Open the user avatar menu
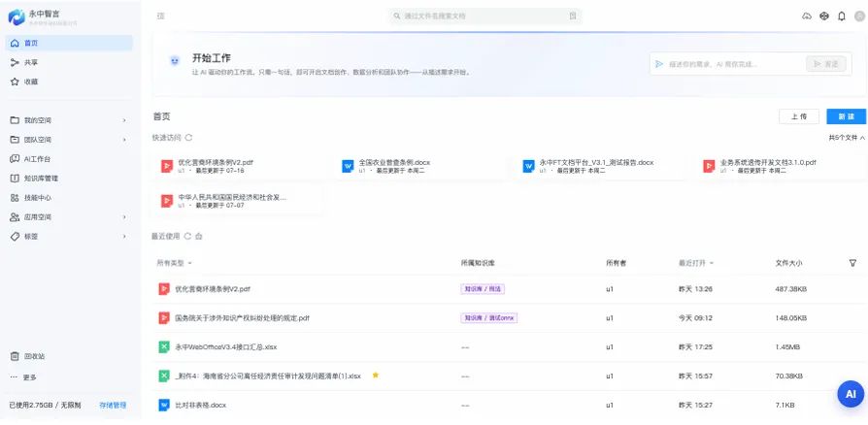This screenshot has width=868, height=425. coord(861,16)
